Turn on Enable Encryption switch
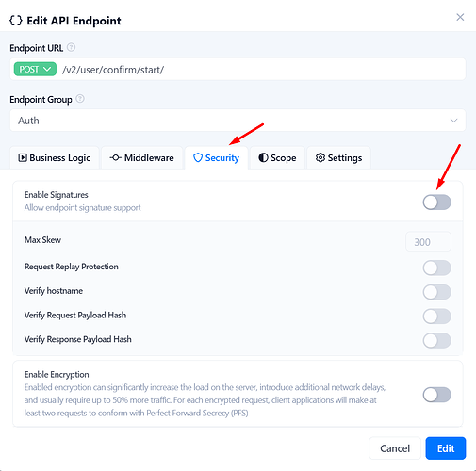Image resolution: width=476 pixels, height=471 pixels. [436, 395]
